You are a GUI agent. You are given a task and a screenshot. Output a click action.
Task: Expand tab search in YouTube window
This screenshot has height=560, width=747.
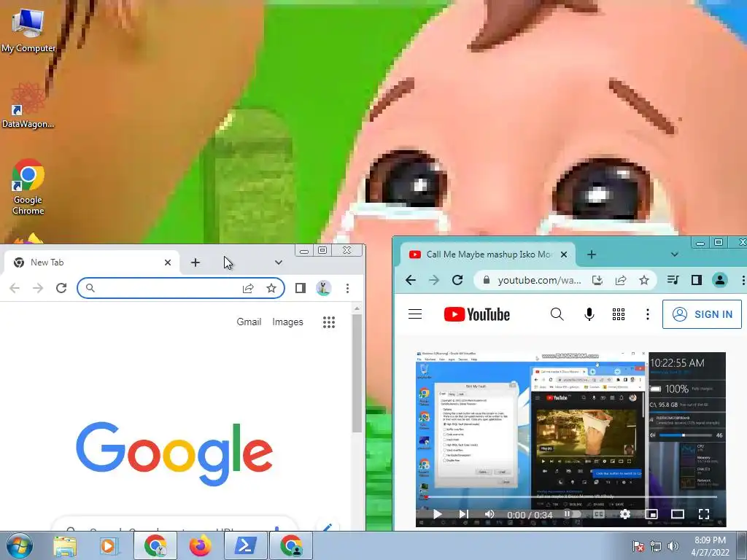point(674,254)
